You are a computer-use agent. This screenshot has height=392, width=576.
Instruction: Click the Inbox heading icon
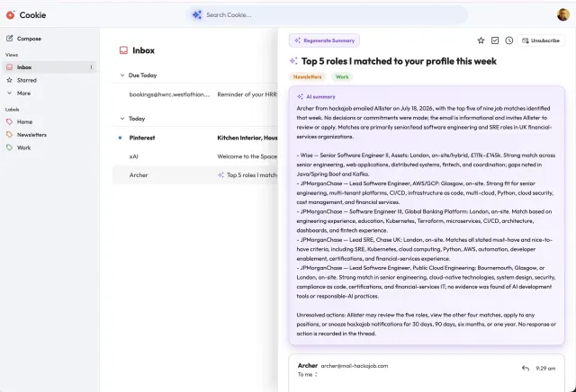coord(123,50)
